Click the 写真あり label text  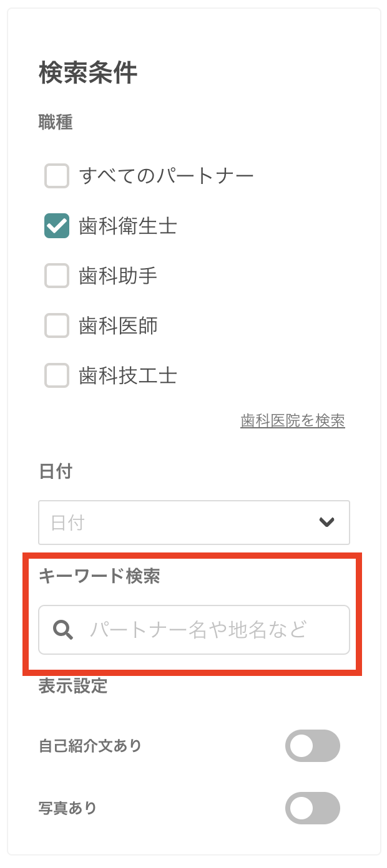click(x=68, y=808)
